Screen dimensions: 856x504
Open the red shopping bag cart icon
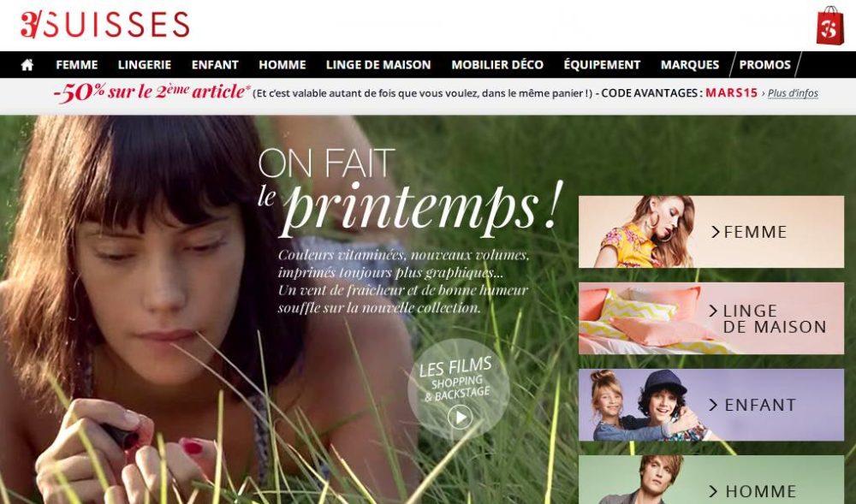(829, 26)
